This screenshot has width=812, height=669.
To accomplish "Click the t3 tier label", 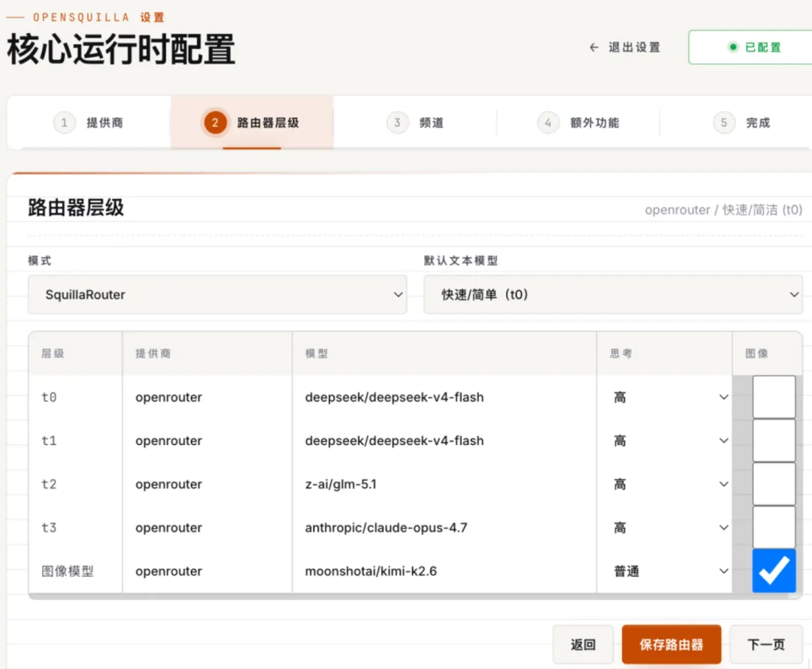I will [49, 528].
